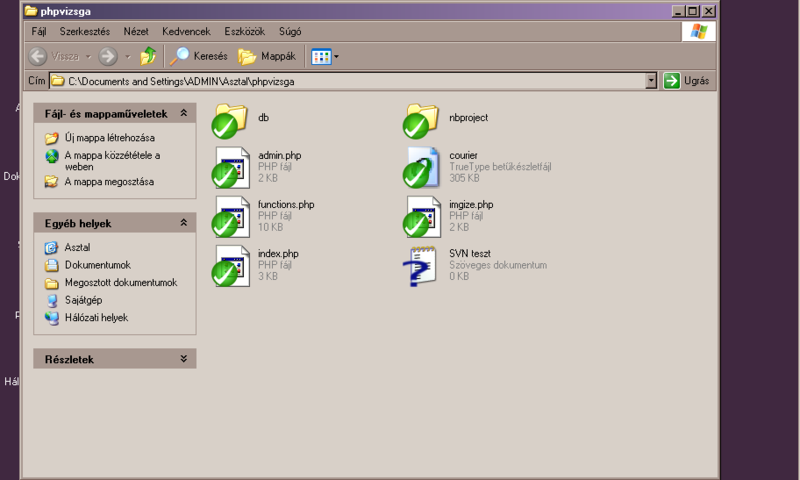This screenshot has height=480, width=800.
Task: Select the nbproject folder icon
Action: [421, 120]
